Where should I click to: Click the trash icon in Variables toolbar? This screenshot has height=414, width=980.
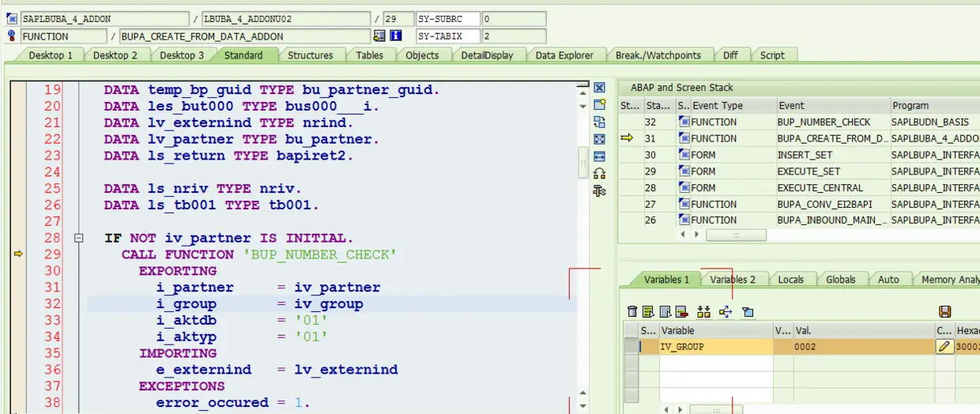tap(631, 311)
